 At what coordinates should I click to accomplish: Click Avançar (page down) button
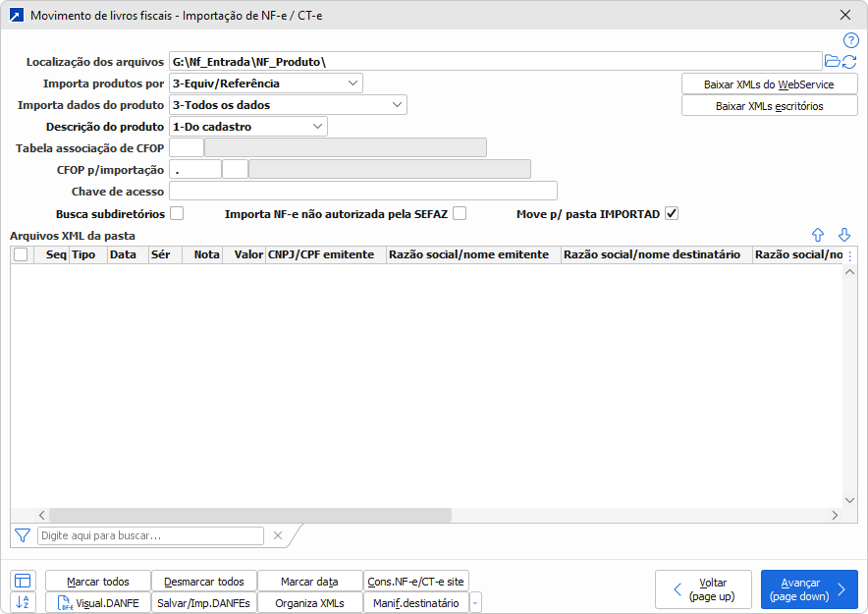[809, 589]
